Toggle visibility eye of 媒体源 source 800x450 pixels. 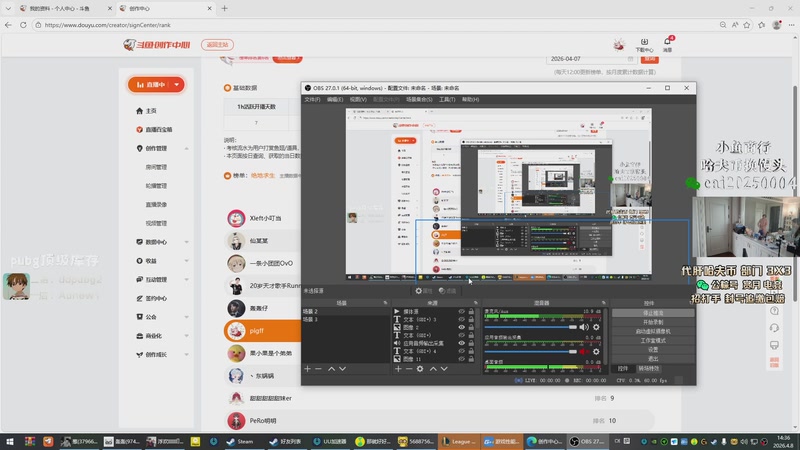click(x=461, y=311)
